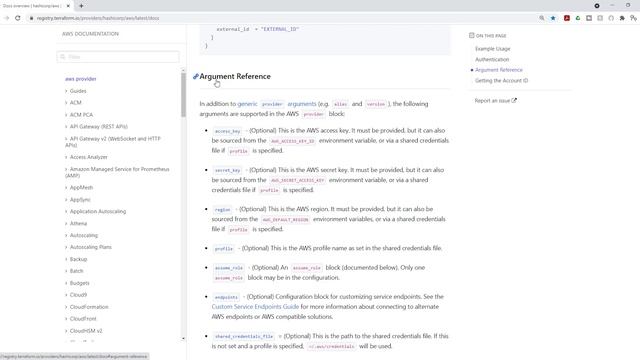The image size is (640, 360).
Task: Click the region argument code label
Action: point(222,209)
